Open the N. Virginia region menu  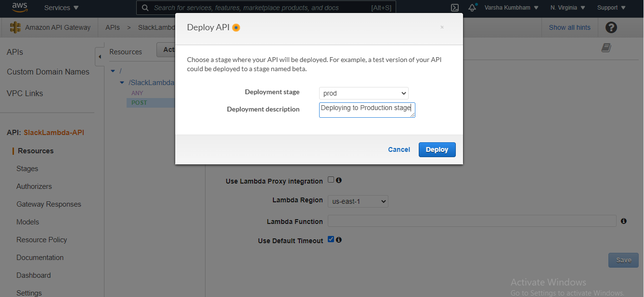coord(568,8)
